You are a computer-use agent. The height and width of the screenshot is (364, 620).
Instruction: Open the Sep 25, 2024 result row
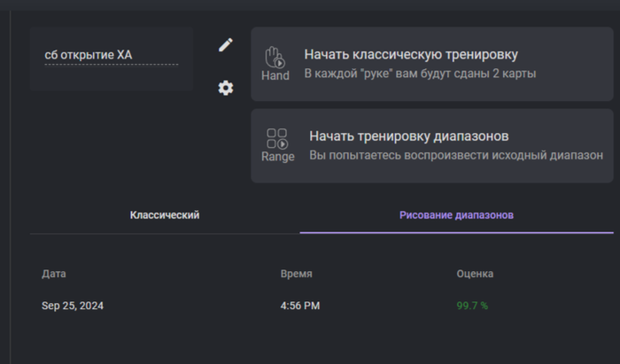322,306
